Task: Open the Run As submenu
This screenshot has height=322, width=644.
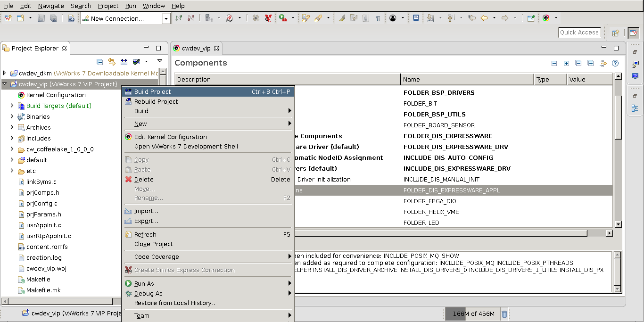Action: (208, 283)
